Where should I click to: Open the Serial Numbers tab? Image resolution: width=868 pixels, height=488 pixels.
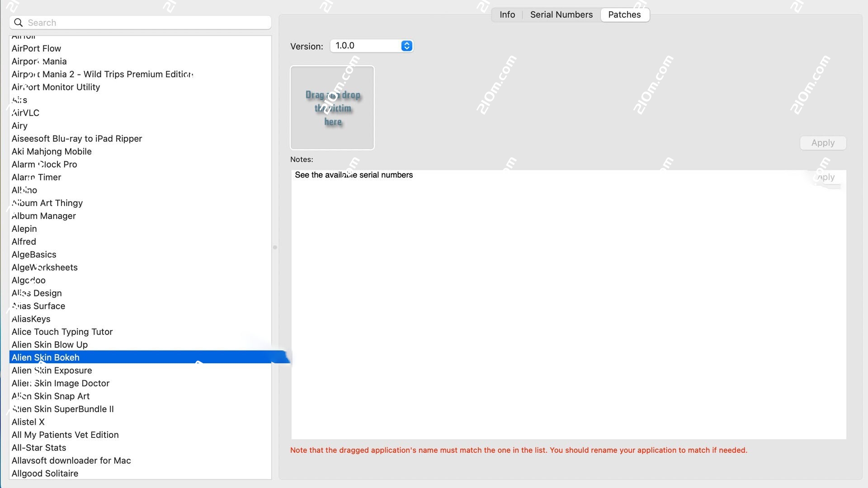pos(561,14)
